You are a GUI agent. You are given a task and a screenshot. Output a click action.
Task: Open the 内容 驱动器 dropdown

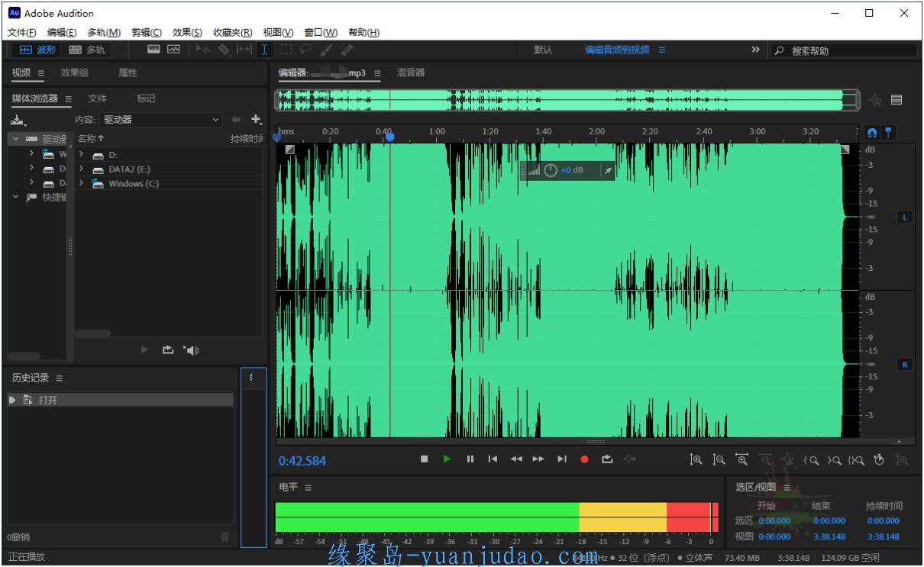pyautogui.click(x=161, y=120)
